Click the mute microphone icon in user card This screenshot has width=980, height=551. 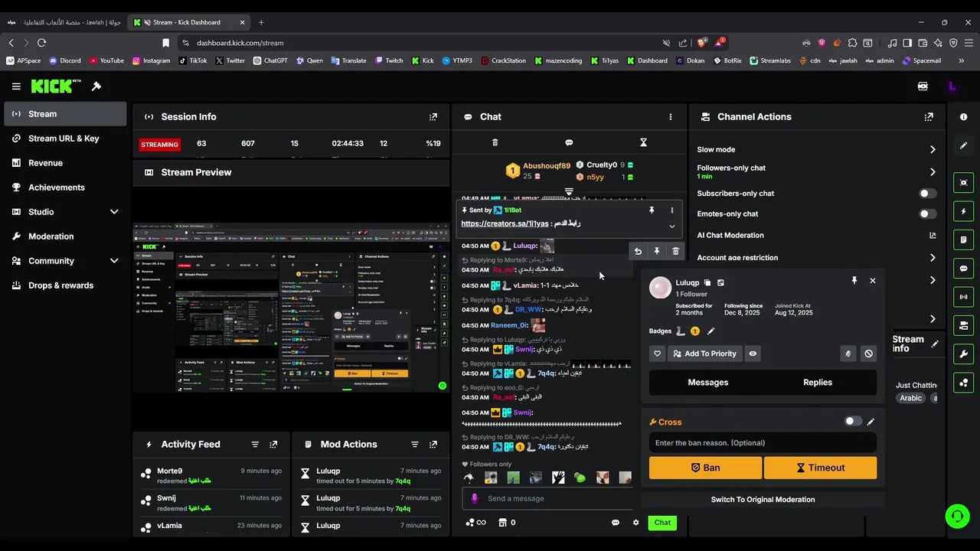click(848, 354)
